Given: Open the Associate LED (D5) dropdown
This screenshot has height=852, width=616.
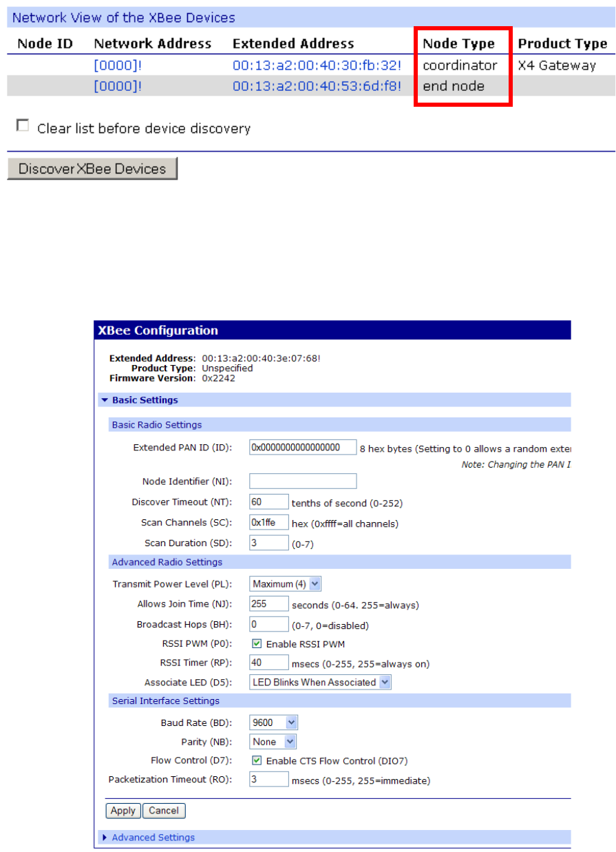Looking at the screenshot, I should coord(320,683).
